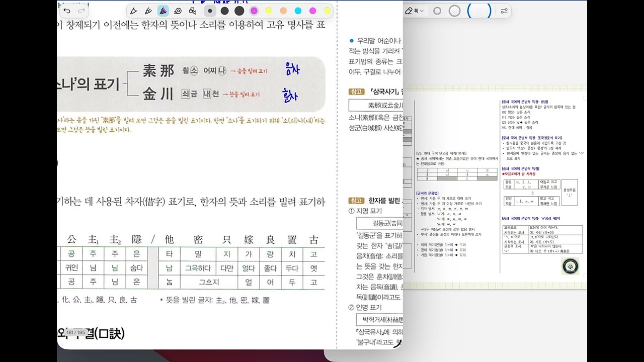Click the redo arrow
The image size is (644, 362).
pyautogui.click(x=82, y=11)
